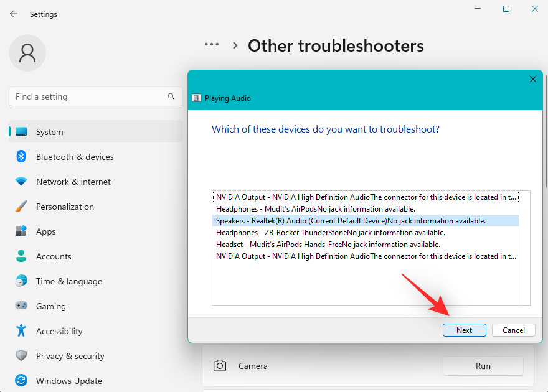Open Privacy & security settings
The width and height of the screenshot is (548, 392).
(x=96, y=356)
